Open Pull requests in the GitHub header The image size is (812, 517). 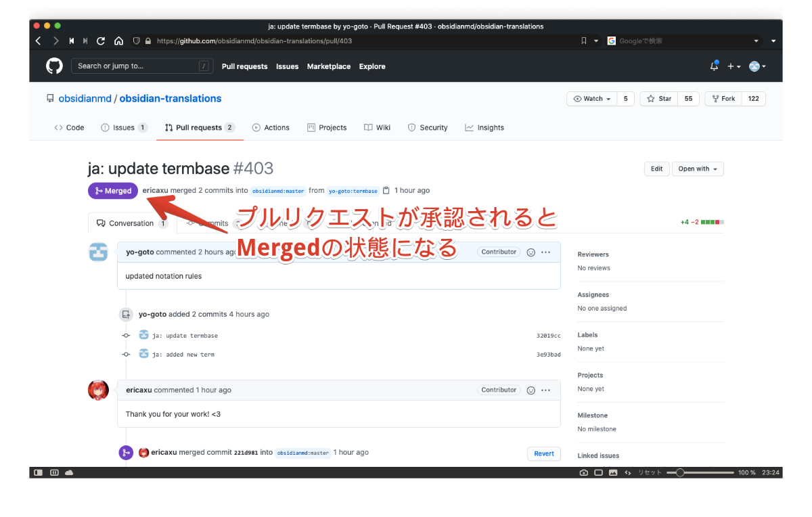[245, 66]
